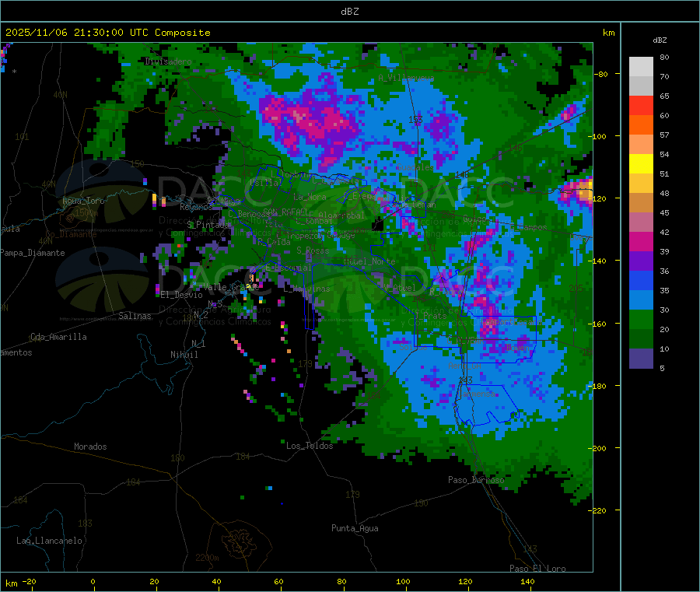Click the L_Malvinas place label

pyautogui.click(x=306, y=289)
